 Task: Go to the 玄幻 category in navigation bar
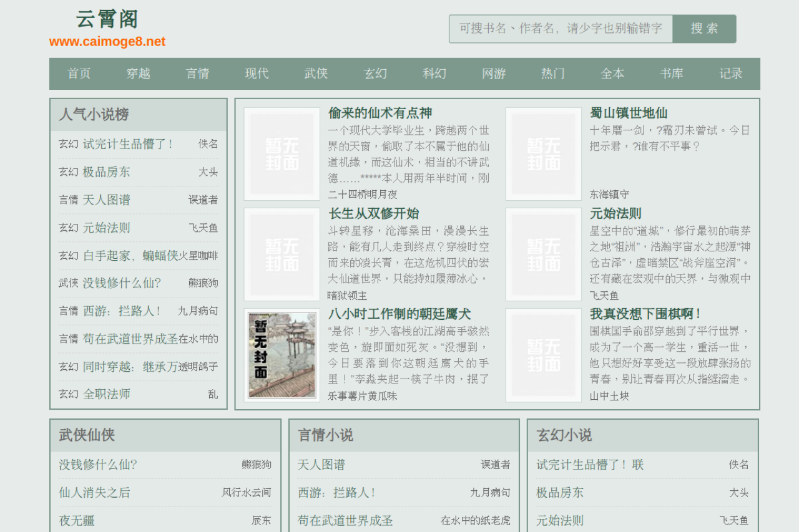pos(375,74)
